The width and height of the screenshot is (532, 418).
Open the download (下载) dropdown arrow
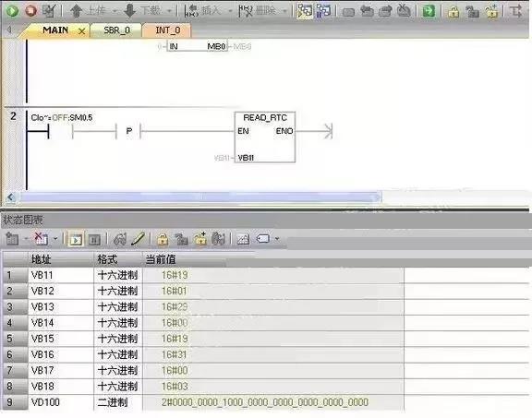(169, 11)
